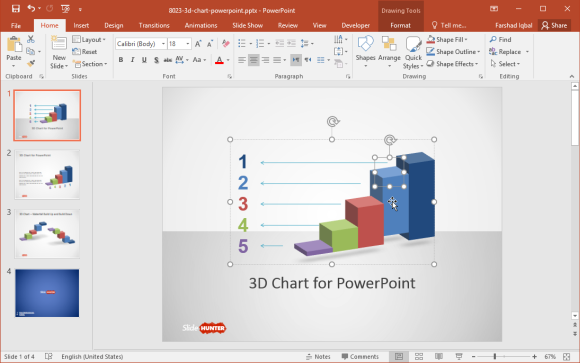Align text left
580x363 pixels.
pos(242,60)
